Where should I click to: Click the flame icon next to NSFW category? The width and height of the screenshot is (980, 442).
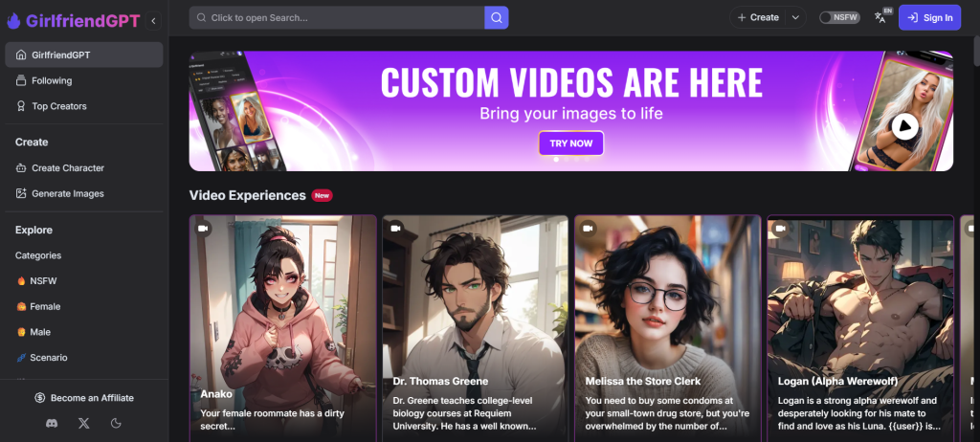click(21, 281)
